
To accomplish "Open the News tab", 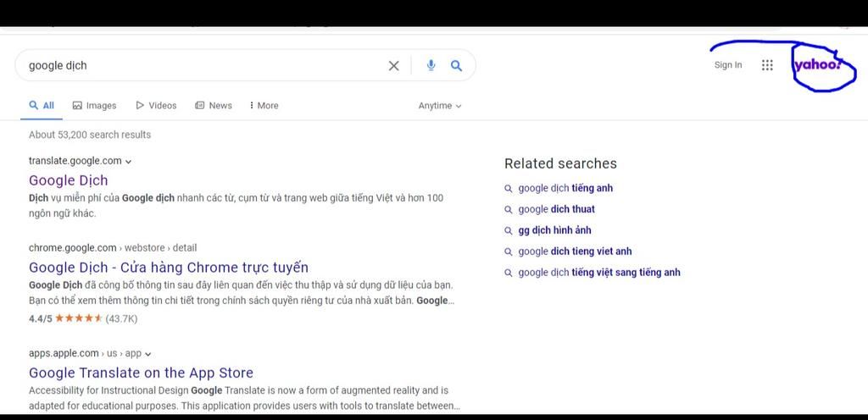I will 214,106.
